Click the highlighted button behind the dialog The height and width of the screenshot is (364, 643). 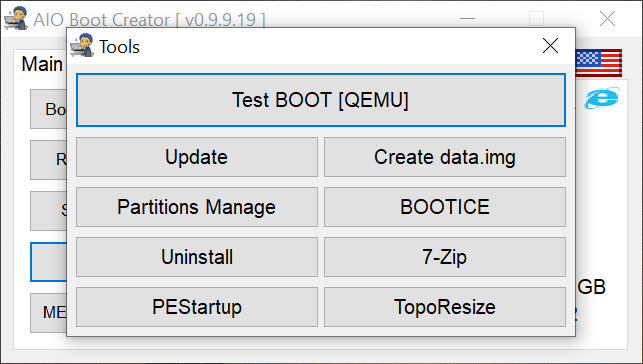click(x=49, y=262)
